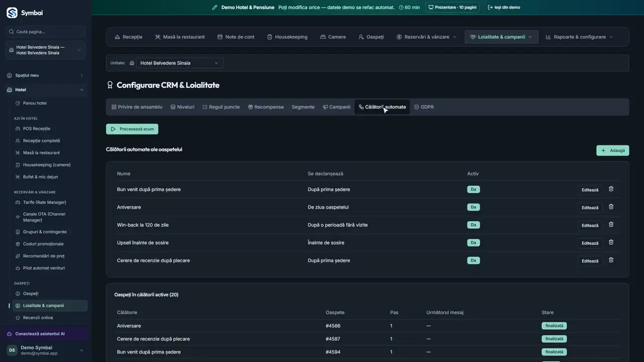Open Rezervări & vânzare top menu
The height and width of the screenshot is (362, 644).
pyautogui.click(x=427, y=37)
